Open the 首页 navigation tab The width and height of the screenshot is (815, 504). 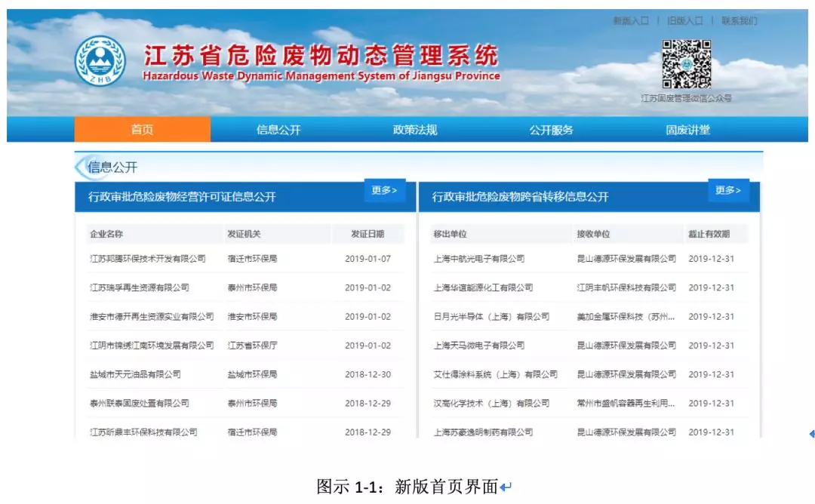tap(142, 130)
